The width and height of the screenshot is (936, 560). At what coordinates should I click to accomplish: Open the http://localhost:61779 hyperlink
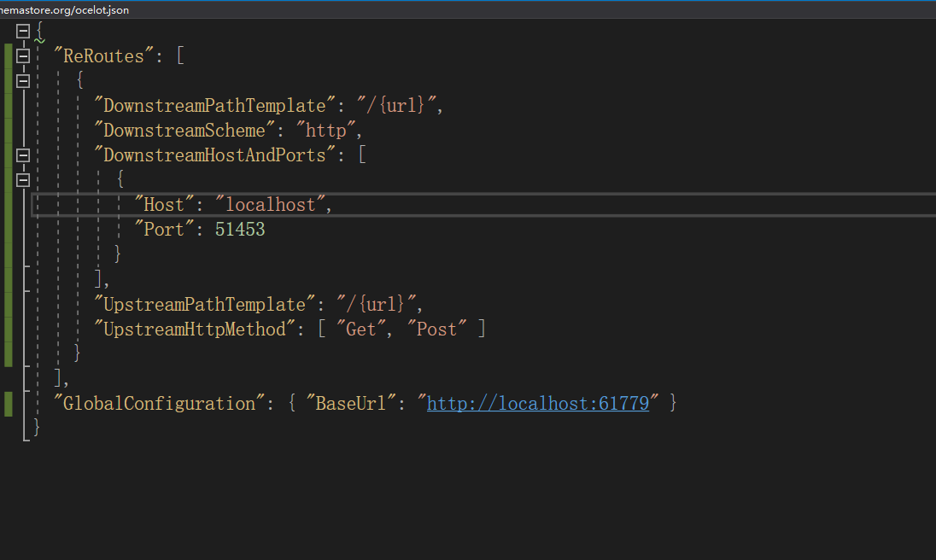pyautogui.click(x=538, y=402)
